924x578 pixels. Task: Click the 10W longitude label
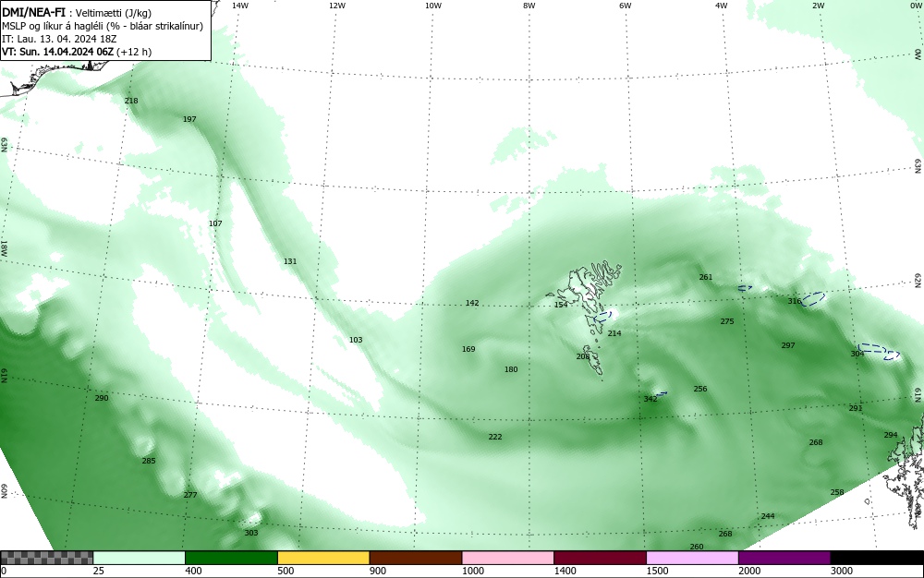pos(433,6)
